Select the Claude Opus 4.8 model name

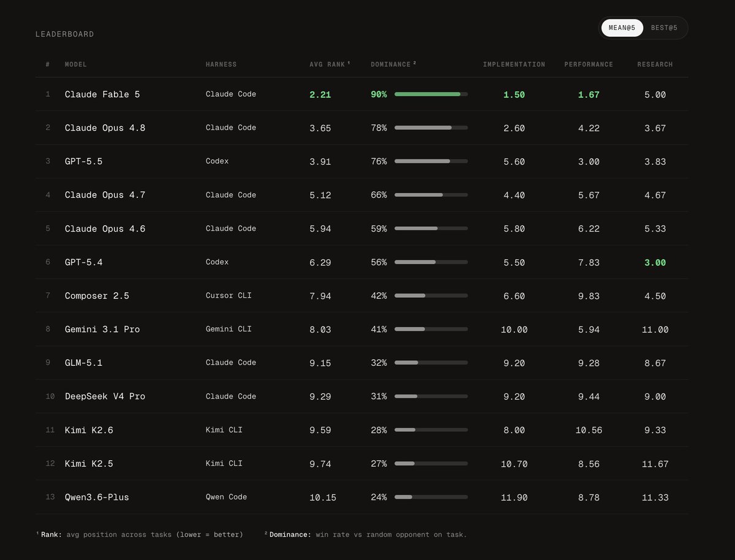click(105, 128)
